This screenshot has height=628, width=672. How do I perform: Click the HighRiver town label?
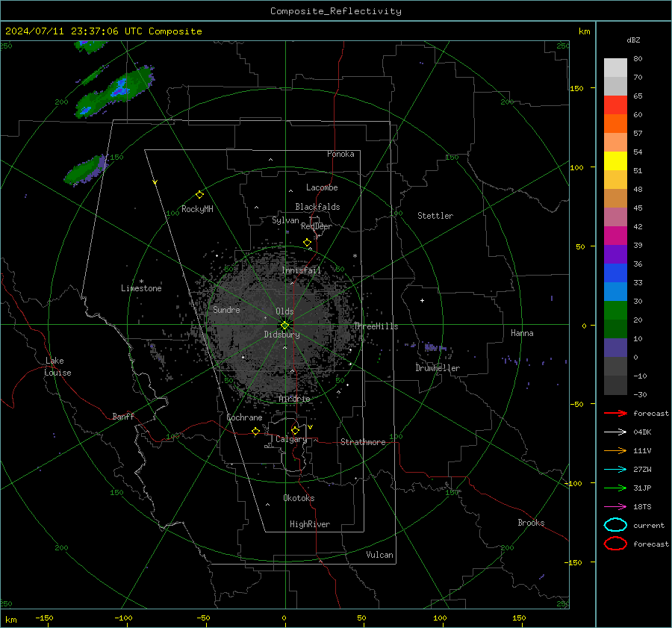pos(310,524)
